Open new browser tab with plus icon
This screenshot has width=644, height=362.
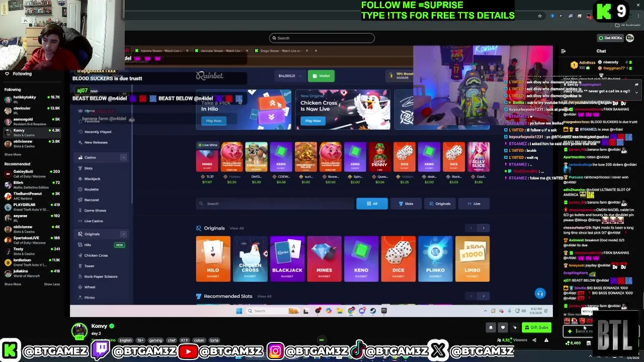[x=315, y=51]
